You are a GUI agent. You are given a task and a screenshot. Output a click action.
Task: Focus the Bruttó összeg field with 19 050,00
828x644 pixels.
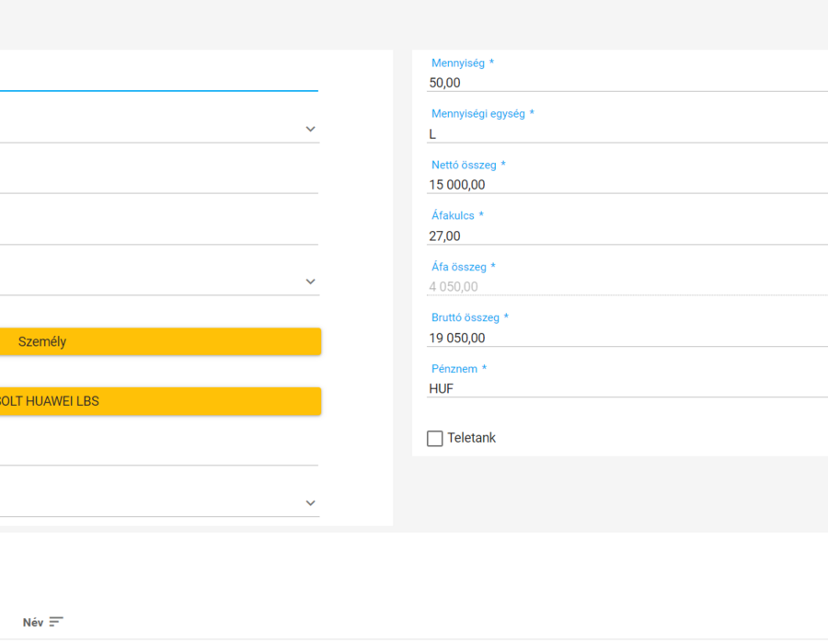(627, 338)
